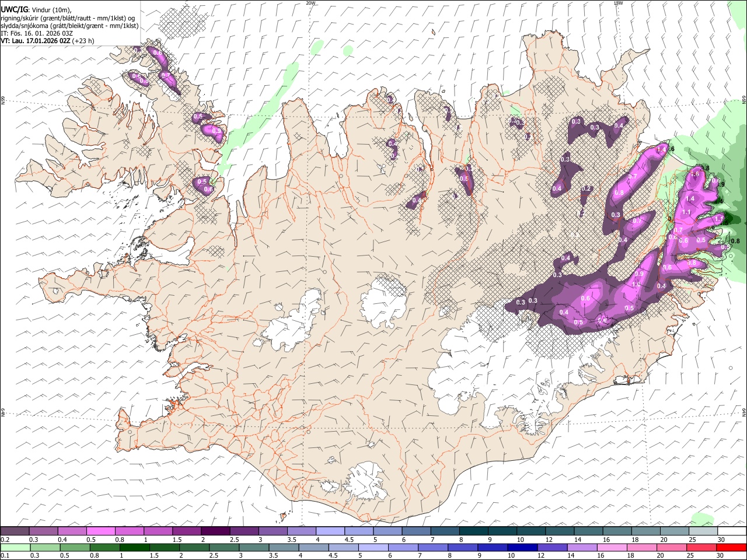
Task: Pick the teal-scale swatch between 10 and 12
Action: pos(530,531)
